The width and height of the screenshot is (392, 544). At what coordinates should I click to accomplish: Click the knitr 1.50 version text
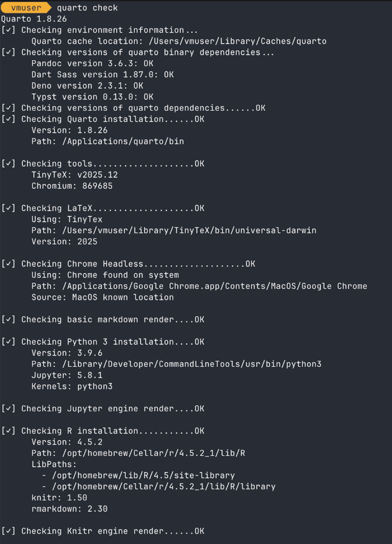click(x=59, y=498)
